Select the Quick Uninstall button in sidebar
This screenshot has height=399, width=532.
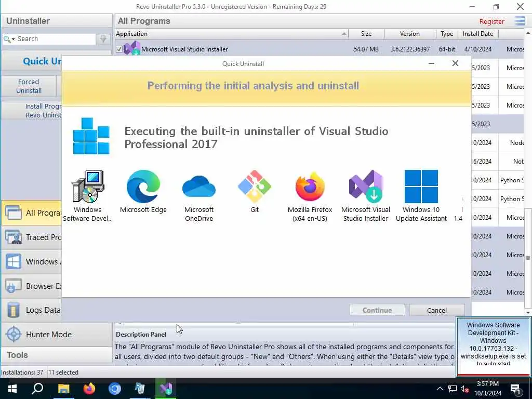point(33,61)
